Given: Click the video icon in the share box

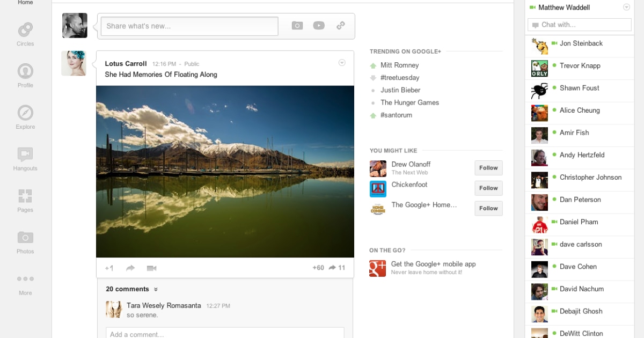Looking at the screenshot, I should click(319, 25).
